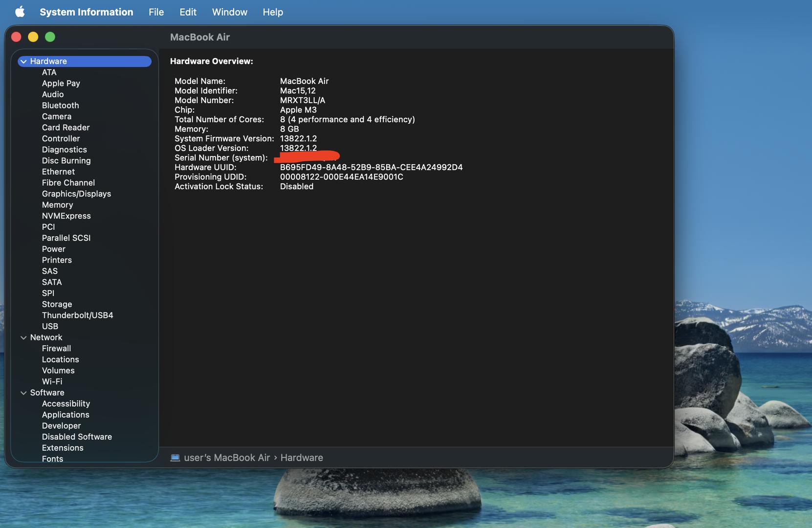The image size is (812, 528).
Task: Show the Memory hardware details
Action: 57,205
